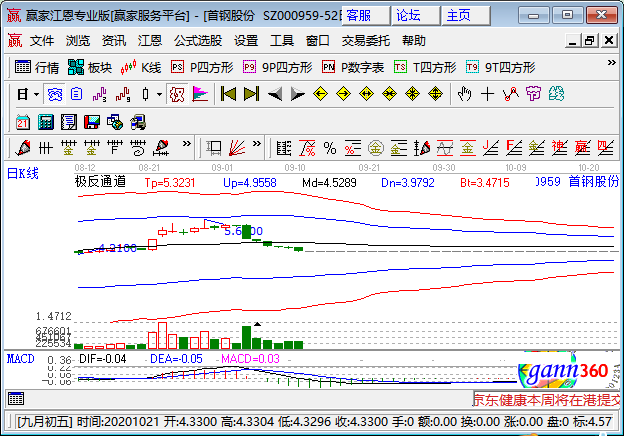Click the 日K线 chart label
Screen dimensions: 624x436
(23, 174)
